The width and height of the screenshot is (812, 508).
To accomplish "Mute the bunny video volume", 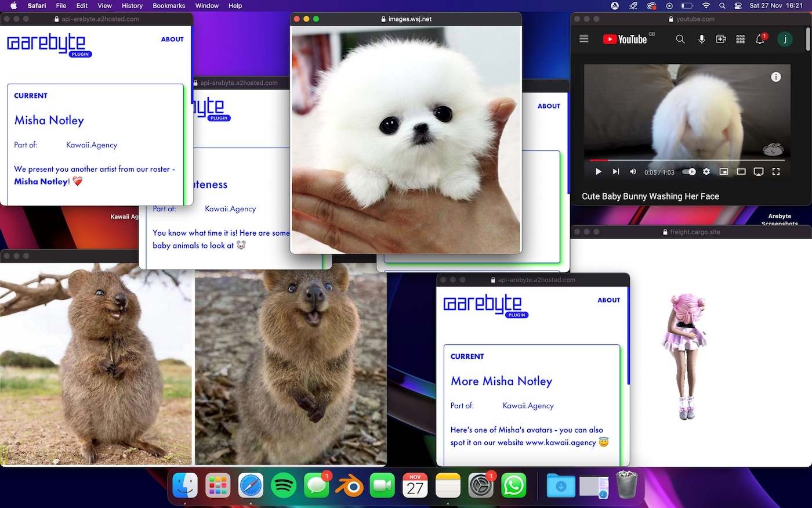I will 633,172.
